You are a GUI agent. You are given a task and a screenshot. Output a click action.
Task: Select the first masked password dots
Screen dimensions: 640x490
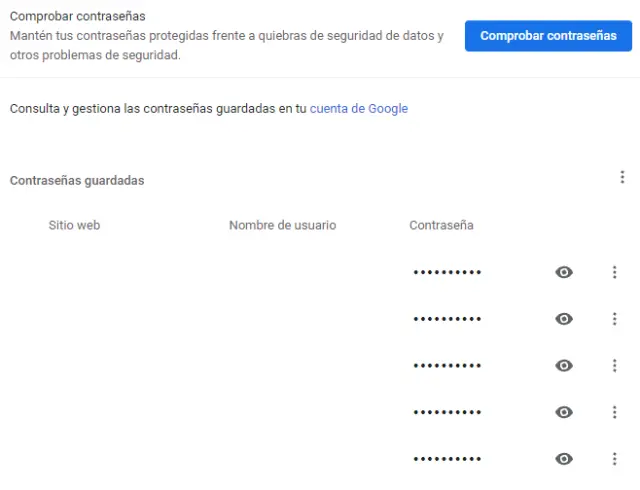point(447,272)
